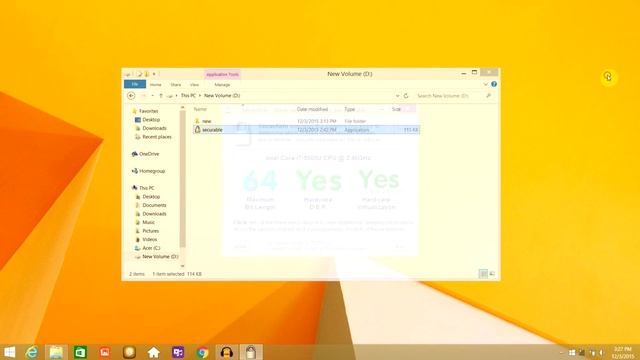Open File Explorer from the taskbar
Viewport: 640px width, 360px height.
[x=56, y=352]
